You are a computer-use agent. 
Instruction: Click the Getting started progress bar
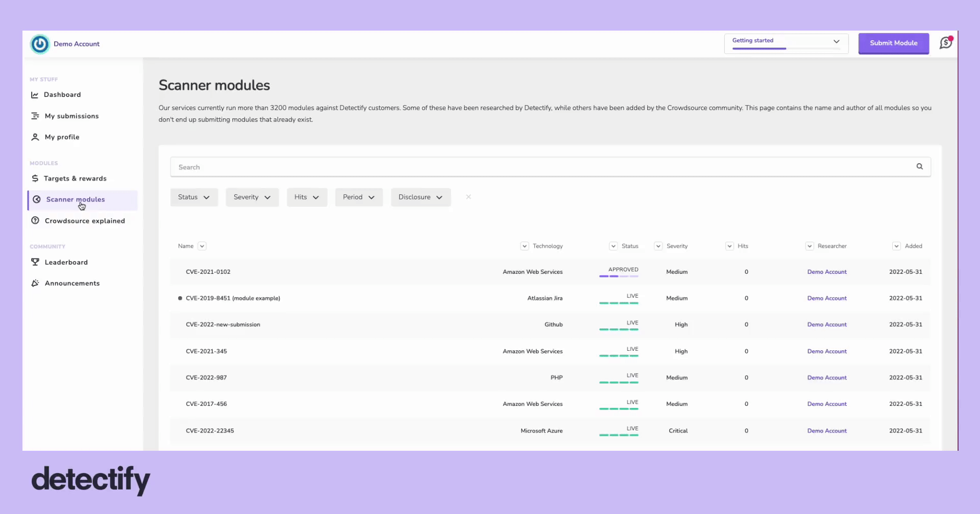[x=786, y=48]
